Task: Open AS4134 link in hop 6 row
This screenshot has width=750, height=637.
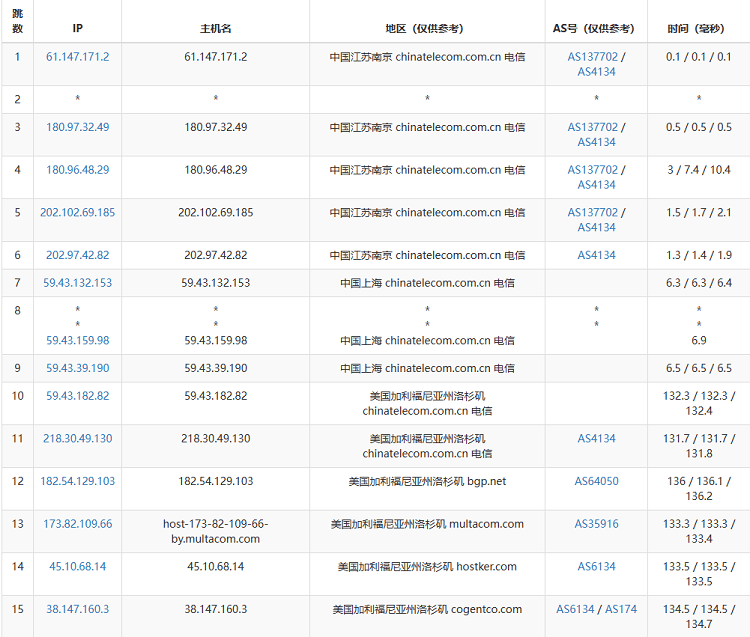Action: tap(596, 255)
